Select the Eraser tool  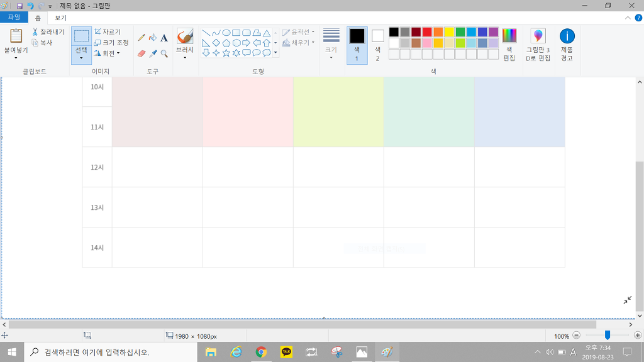(142, 53)
